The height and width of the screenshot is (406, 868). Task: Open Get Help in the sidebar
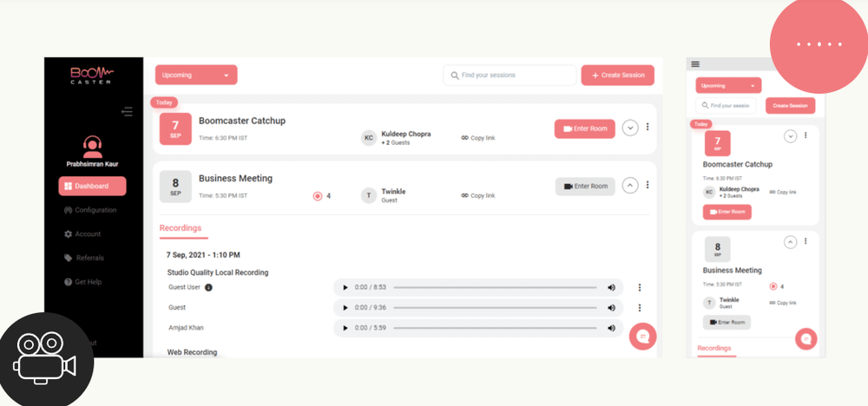coord(83,282)
